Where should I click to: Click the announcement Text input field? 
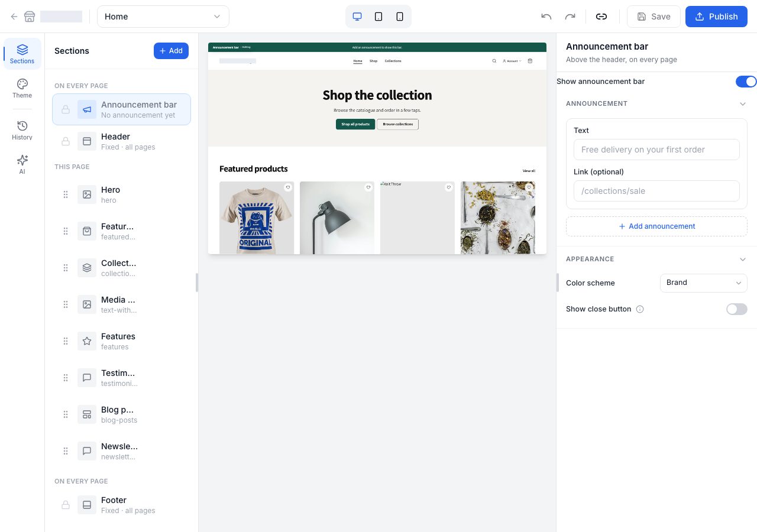pyautogui.click(x=656, y=150)
